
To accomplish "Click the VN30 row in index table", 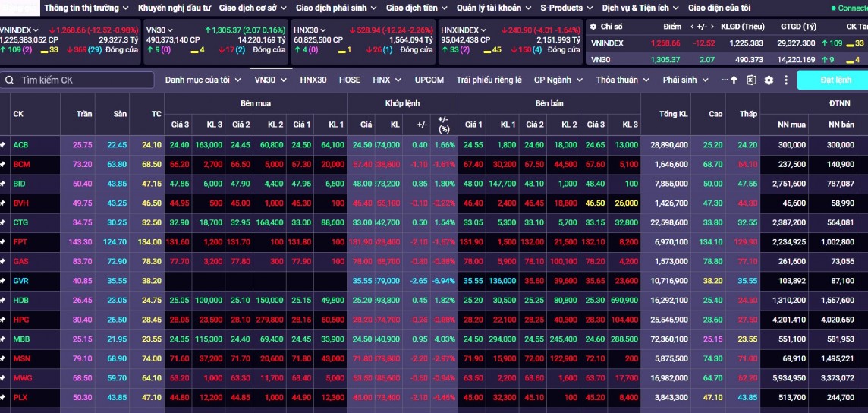I will pyautogui.click(x=601, y=59).
